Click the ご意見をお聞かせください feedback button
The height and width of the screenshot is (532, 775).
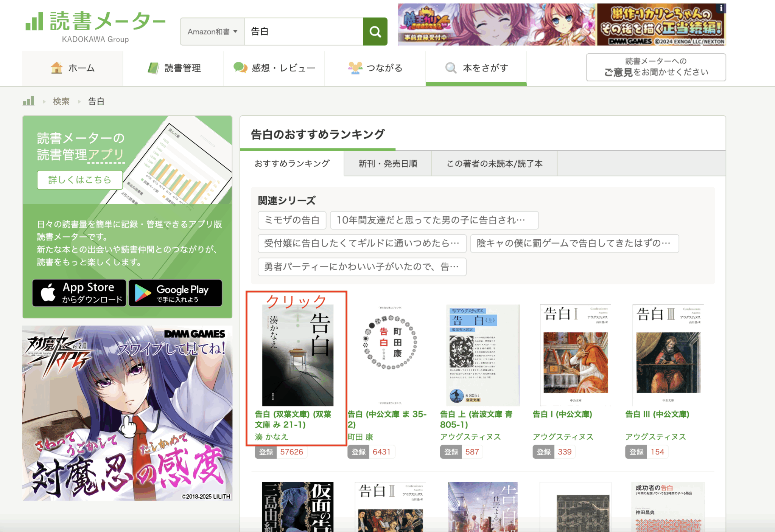pyautogui.click(x=655, y=67)
